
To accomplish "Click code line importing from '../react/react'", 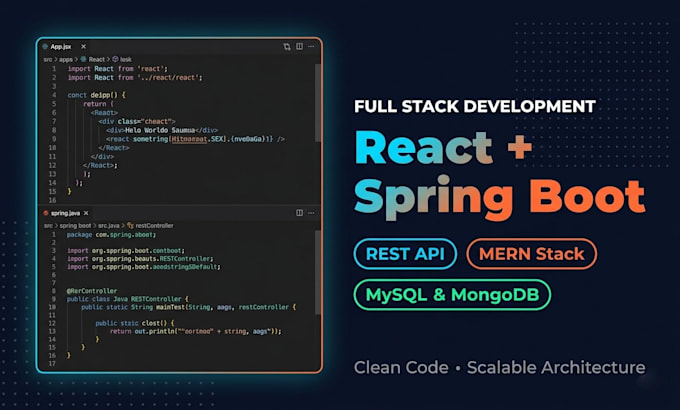I will (135, 77).
